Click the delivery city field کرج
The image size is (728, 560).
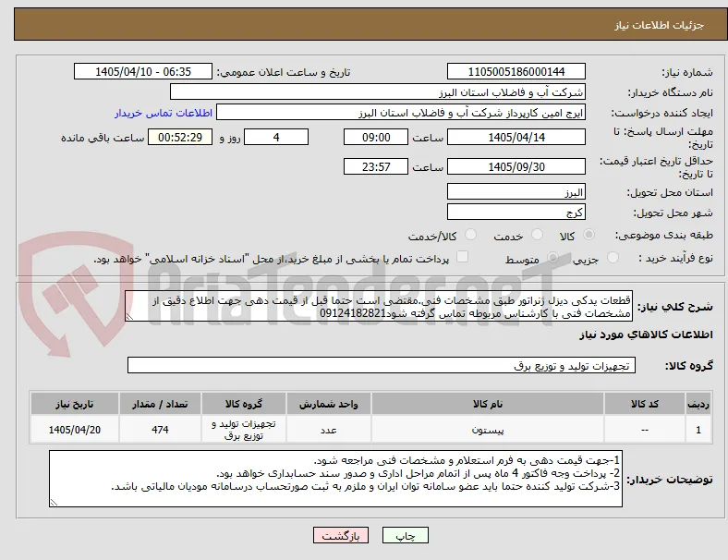[516, 213]
